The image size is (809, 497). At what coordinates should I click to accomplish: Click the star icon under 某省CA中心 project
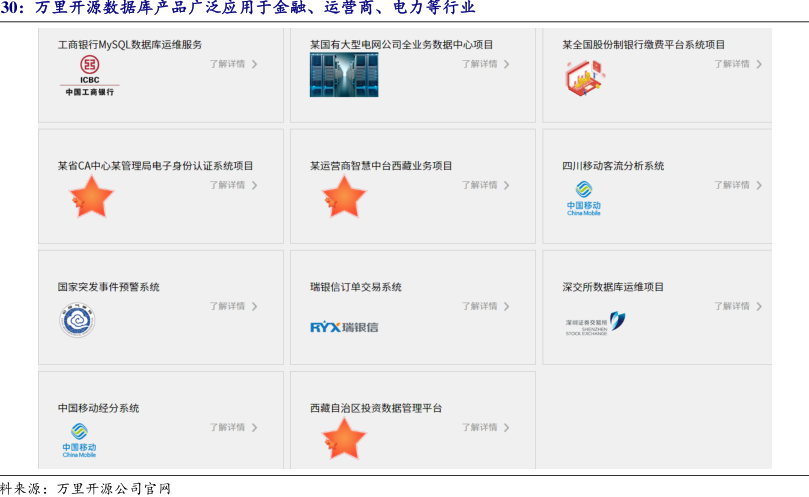coord(91,197)
